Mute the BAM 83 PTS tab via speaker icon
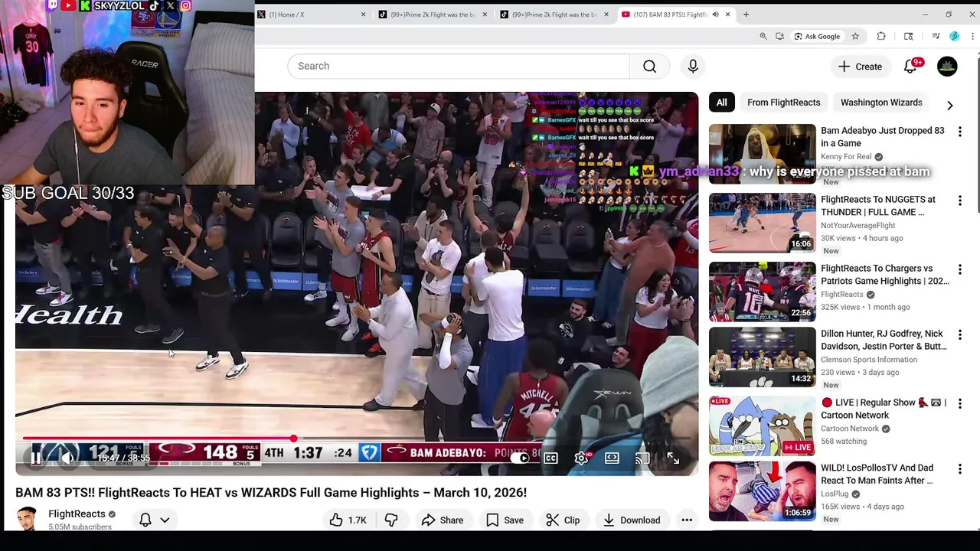 point(715,15)
